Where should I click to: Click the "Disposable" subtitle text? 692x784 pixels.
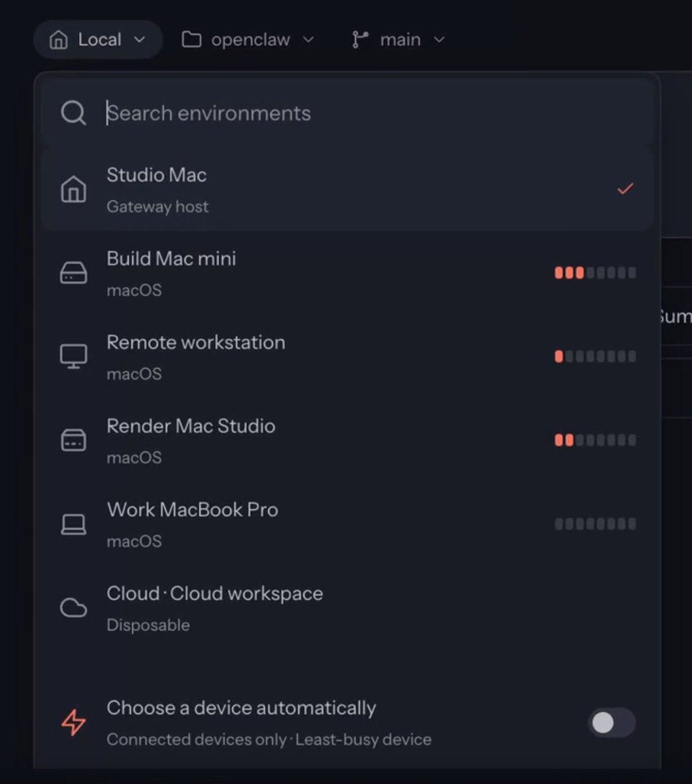(148, 625)
